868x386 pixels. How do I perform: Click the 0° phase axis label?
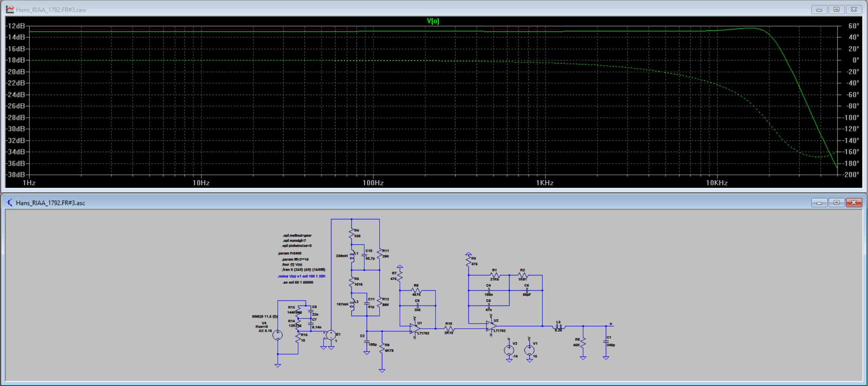pyautogui.click(x=855, y=60)
